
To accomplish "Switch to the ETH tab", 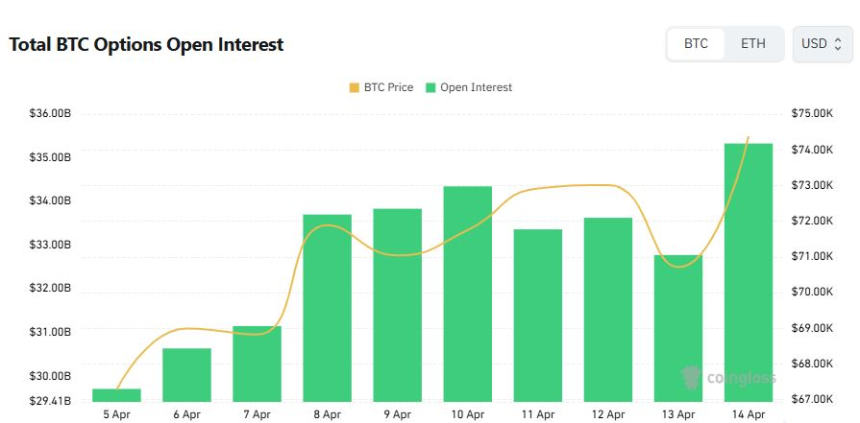I will 753,44.
